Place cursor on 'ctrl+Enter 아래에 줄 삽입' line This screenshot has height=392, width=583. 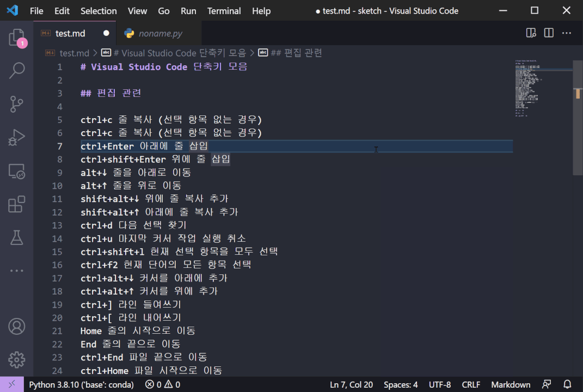(x=144, y=146)
